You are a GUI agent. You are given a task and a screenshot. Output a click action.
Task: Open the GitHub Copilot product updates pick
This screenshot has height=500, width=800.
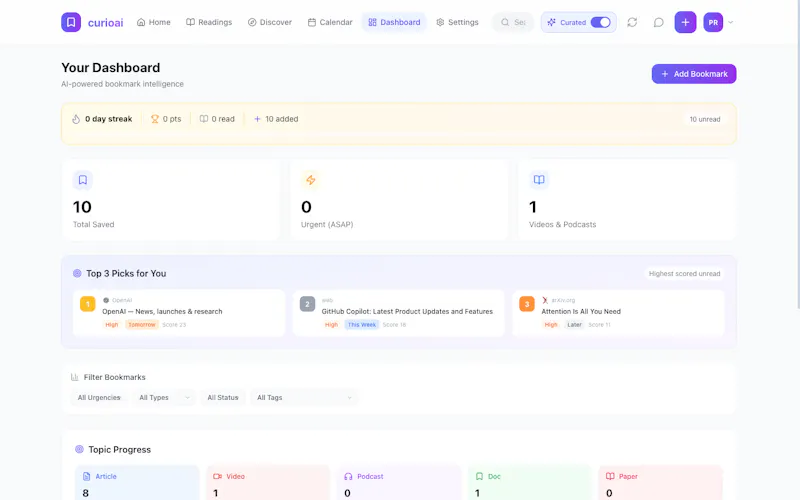(398, 313)
